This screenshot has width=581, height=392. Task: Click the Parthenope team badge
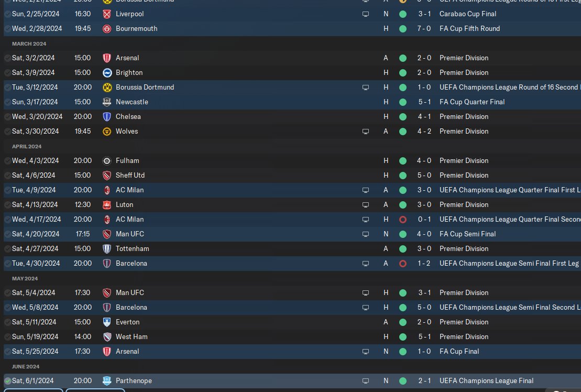pos(107,380)
